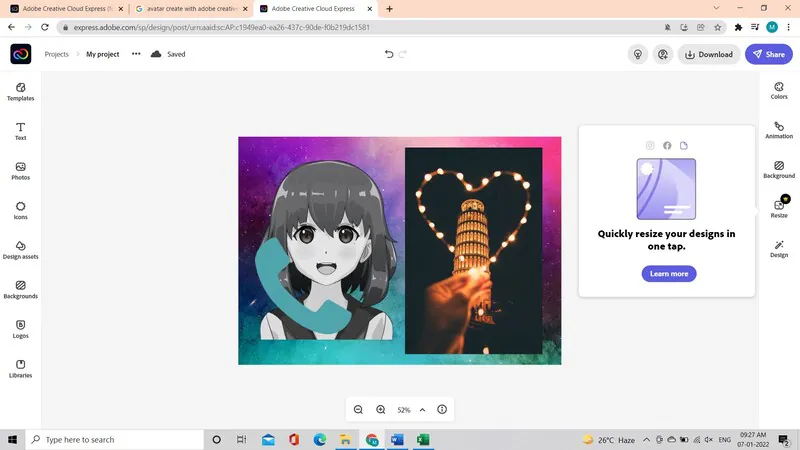Click the 52% zoom value
800x450 pixels.
[404, 410]
